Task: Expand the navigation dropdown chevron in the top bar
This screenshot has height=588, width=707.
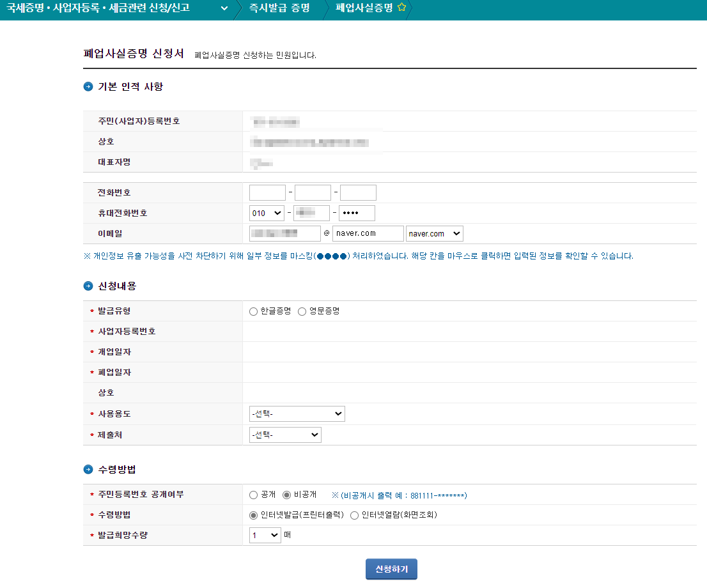Action: [x=224, y=10]
